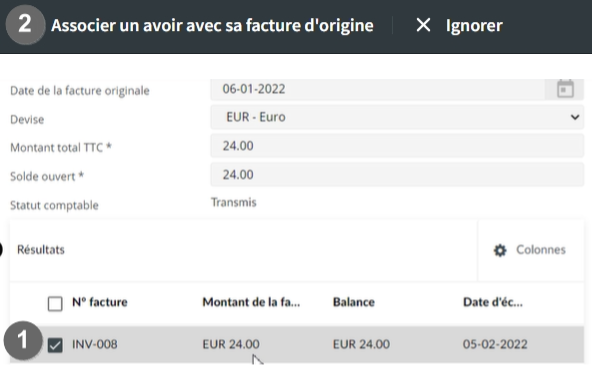Click the Solde ouvert input field
The width and height of the screenshot is (592, 365).
tap(397, 175)
